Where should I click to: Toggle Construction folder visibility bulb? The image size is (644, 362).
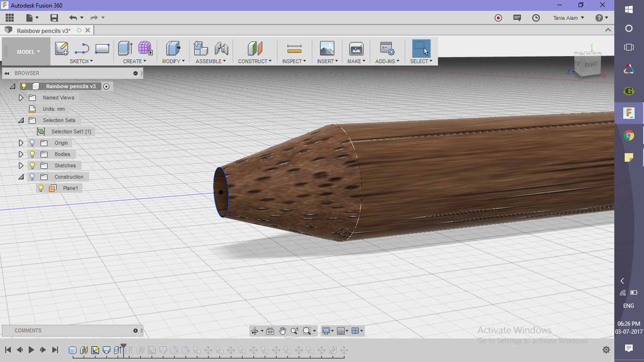click(x=32, y=177)
